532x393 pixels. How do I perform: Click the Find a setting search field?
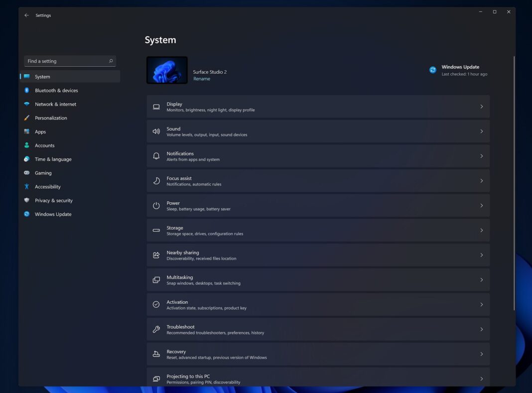(x=70, y=61)
